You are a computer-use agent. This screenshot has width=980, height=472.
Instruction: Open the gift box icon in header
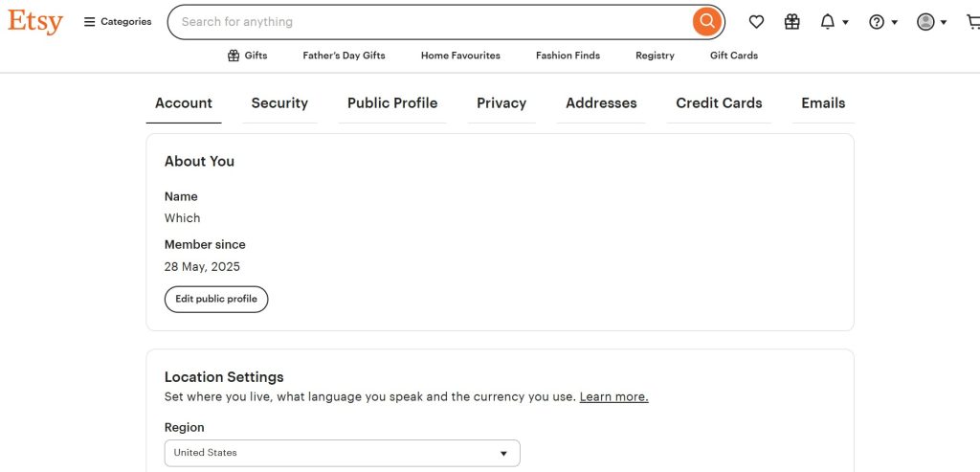tap(791, 22)
